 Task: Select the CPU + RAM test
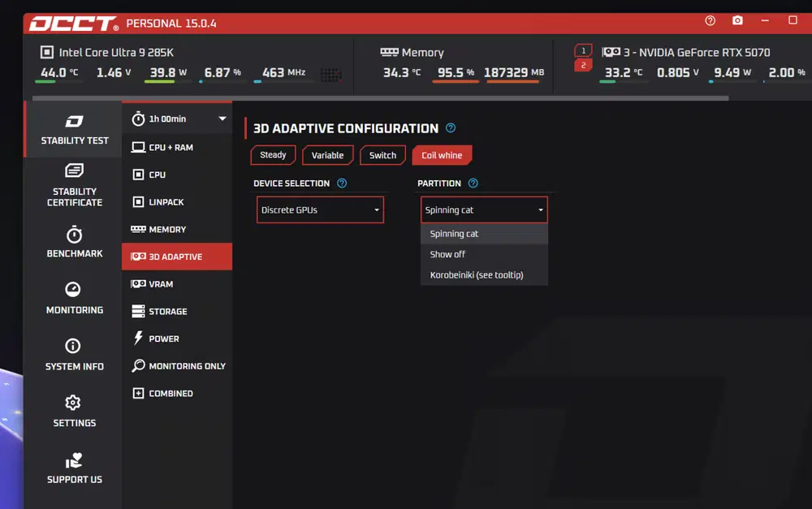(x=176, y=148)
